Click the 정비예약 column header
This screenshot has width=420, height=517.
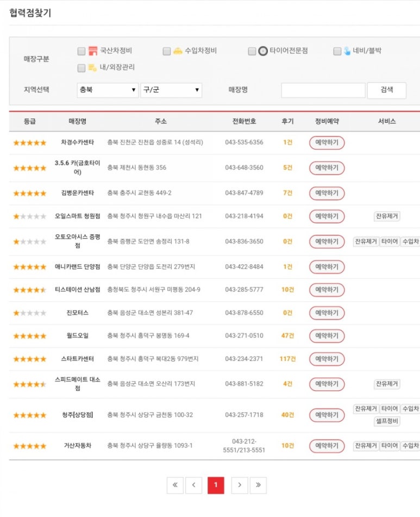pyautogui.click(x=327, y=121)
